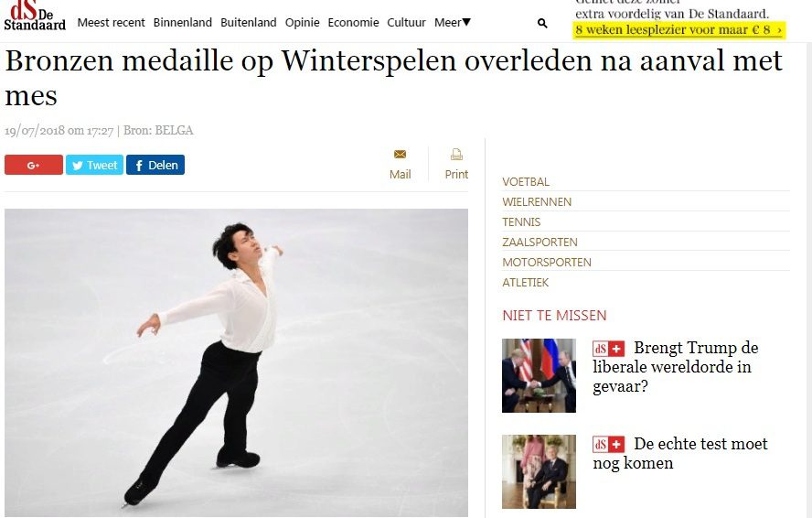Open the 8 weken leesplezier offer link
This screenshot has height=518, width=812.
click(678, 30)
